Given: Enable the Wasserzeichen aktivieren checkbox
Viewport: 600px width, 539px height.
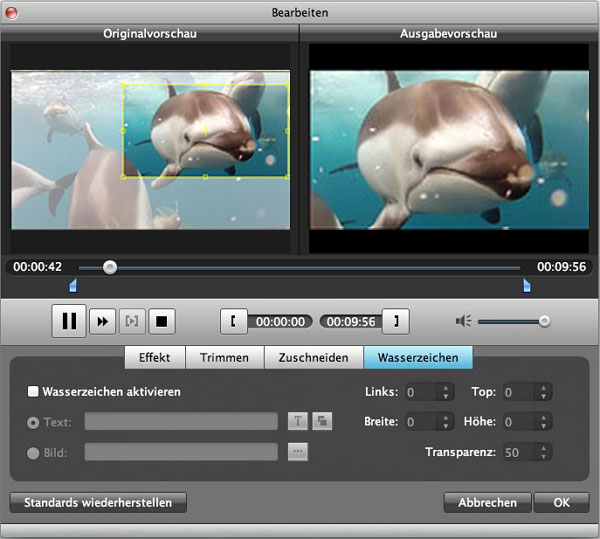Looking at the screenshot, I should (x=33, y=392).
